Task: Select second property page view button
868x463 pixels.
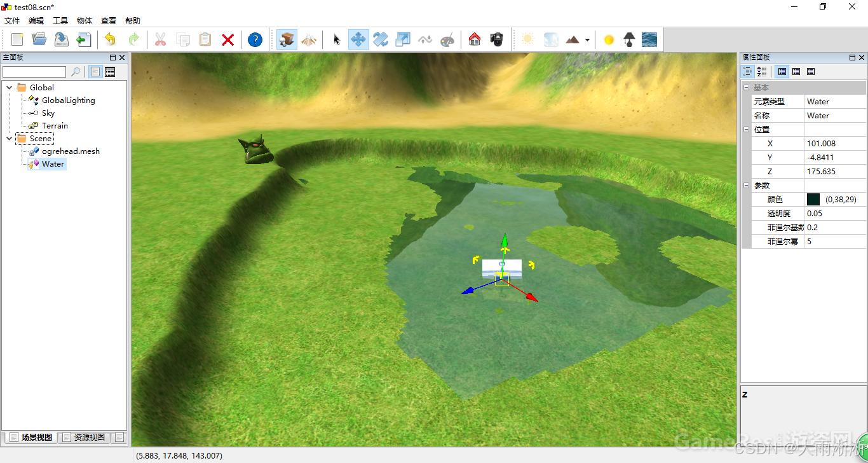Action: [796, 72]
